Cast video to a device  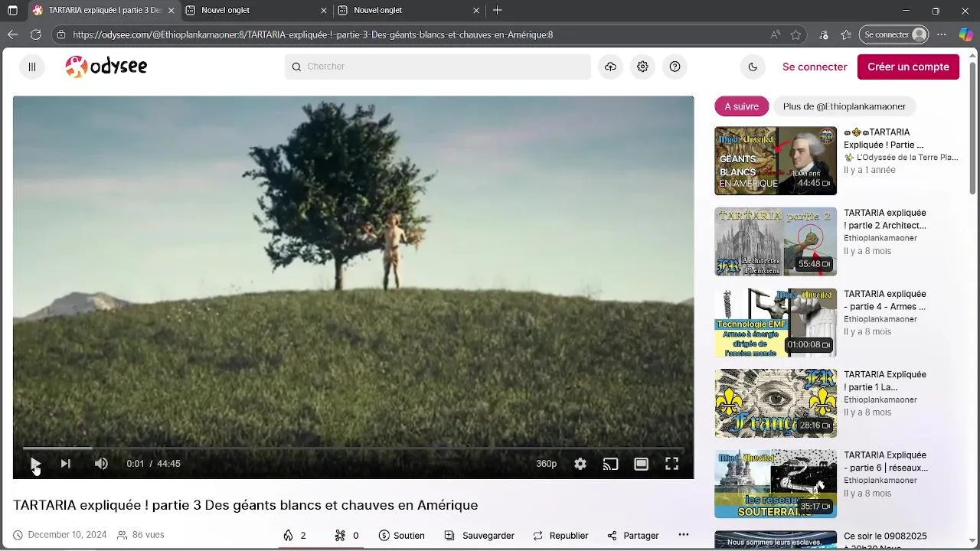tap(610, 464)
